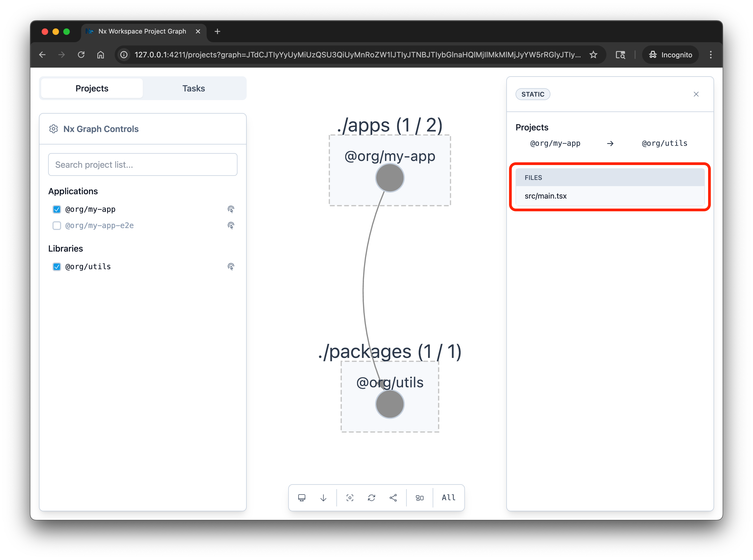Toggle the group-by-folder layout icon

pyautogui.click(x=420, y=497)
